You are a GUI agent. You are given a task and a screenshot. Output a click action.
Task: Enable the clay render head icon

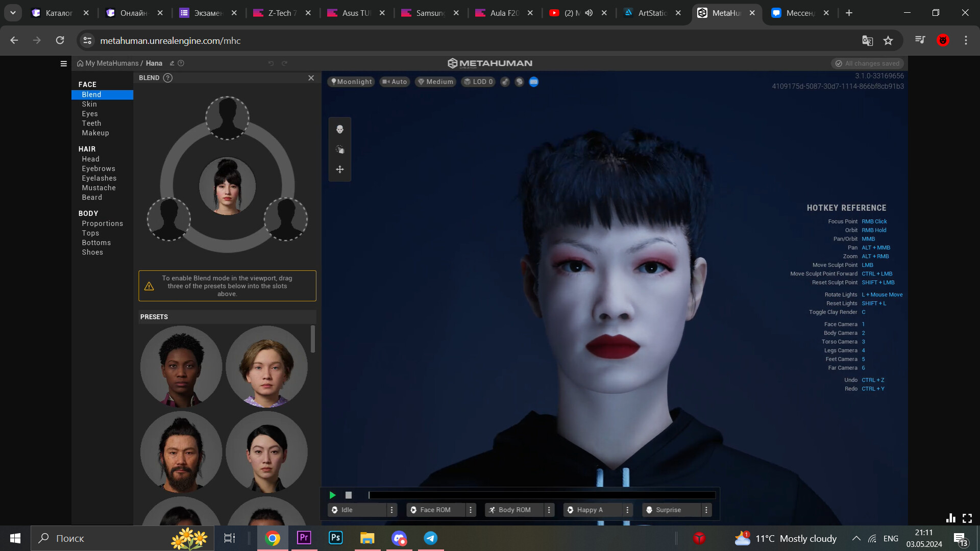pyautogui.click(x=520, y=82)
